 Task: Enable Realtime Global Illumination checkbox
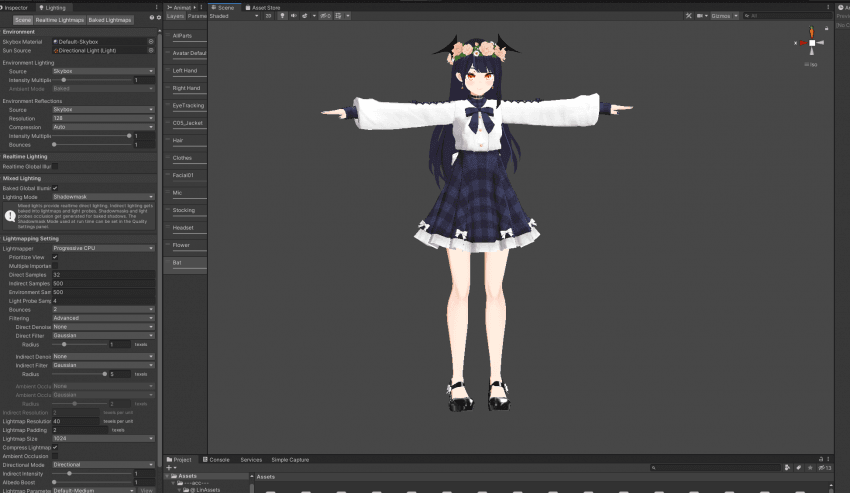pyautogui.click(x=55, y=166)
